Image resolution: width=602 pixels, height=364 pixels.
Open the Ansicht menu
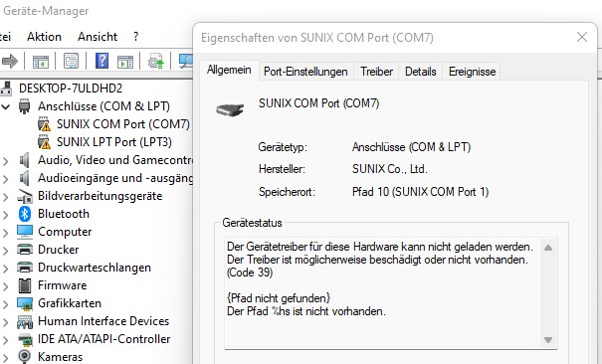[98, 37]
